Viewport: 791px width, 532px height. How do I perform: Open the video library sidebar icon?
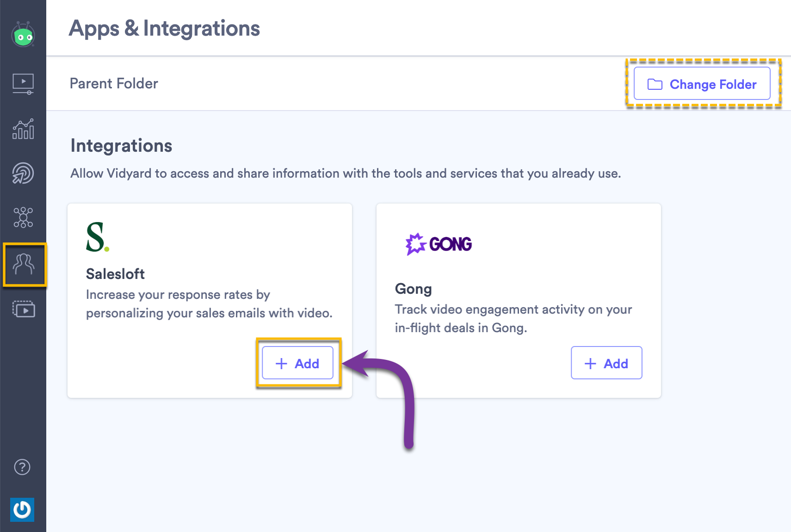[23, 84]
